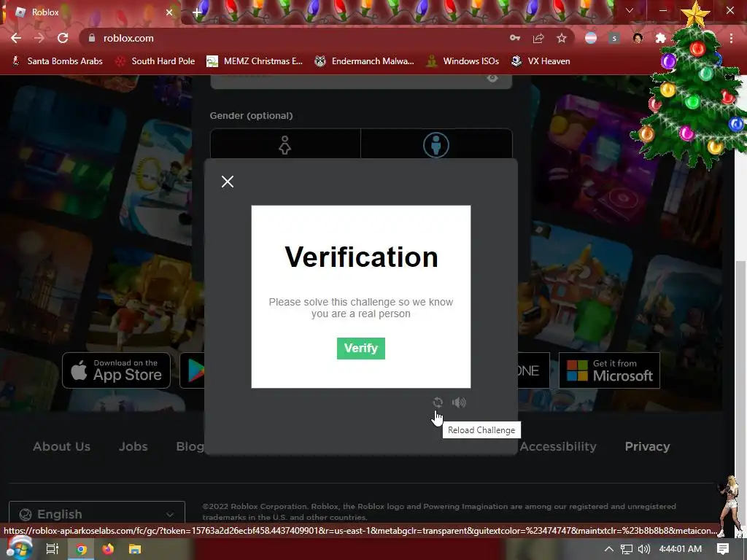Show hidden system tray icons
Screen dimensions: 747x560
click(608, 549)
